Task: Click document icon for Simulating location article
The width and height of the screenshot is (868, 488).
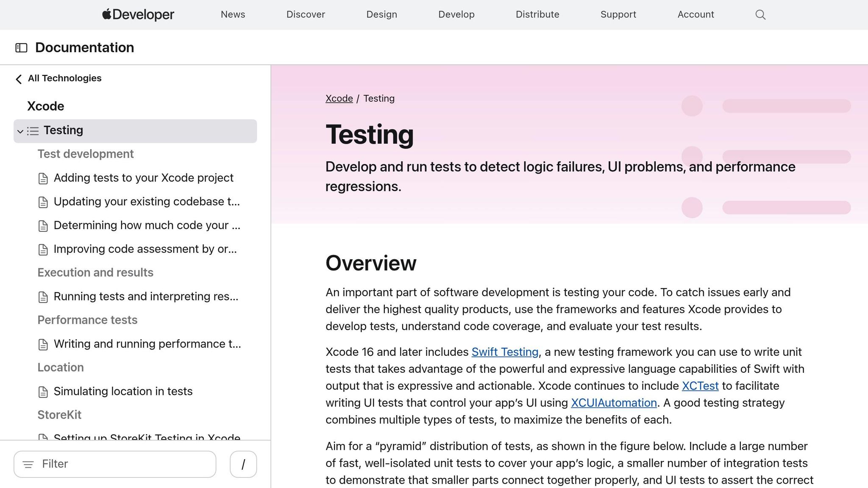Action: [x=43, y=392]
